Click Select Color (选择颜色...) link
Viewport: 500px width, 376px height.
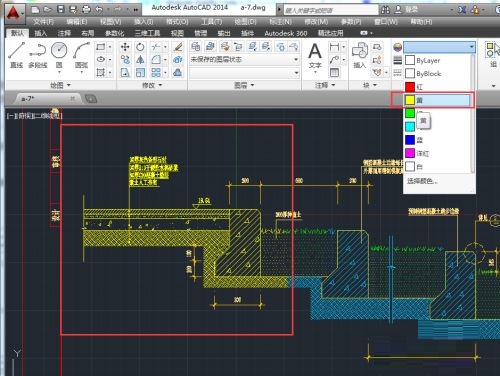pyautogui.click(x=422, y=181)
